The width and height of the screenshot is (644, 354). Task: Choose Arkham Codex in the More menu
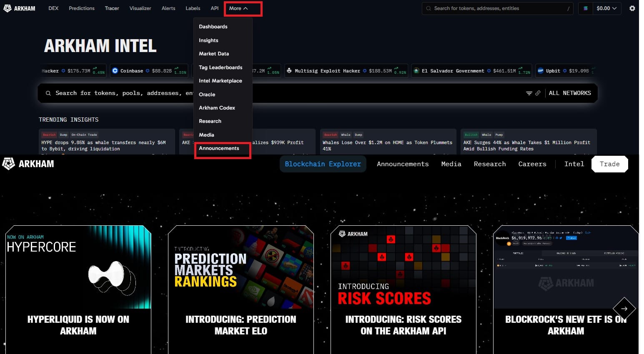click(217, 108)
